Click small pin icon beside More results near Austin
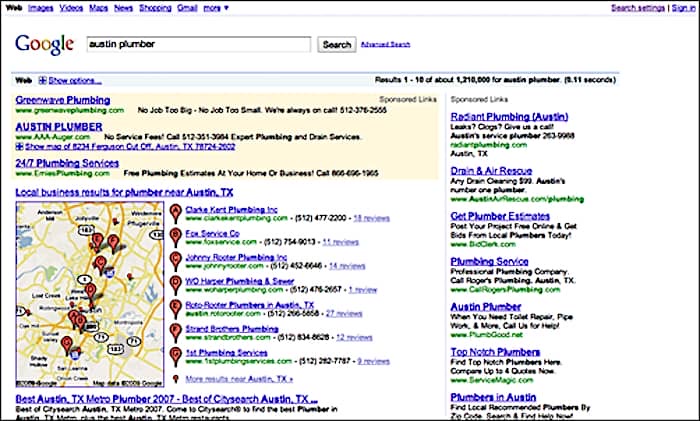Viewport: 700px width, 421px height. coord(176,379)
